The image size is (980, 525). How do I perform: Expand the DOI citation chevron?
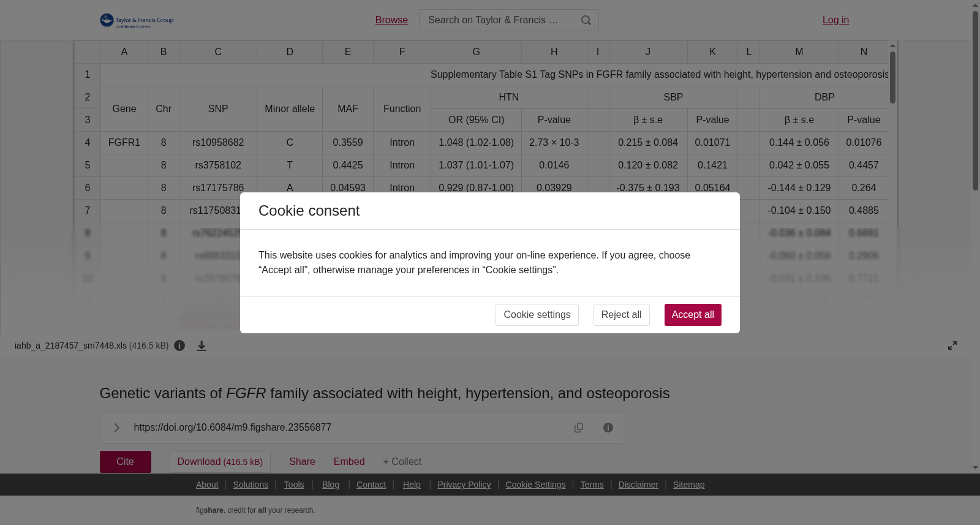(x=116, y=428)
